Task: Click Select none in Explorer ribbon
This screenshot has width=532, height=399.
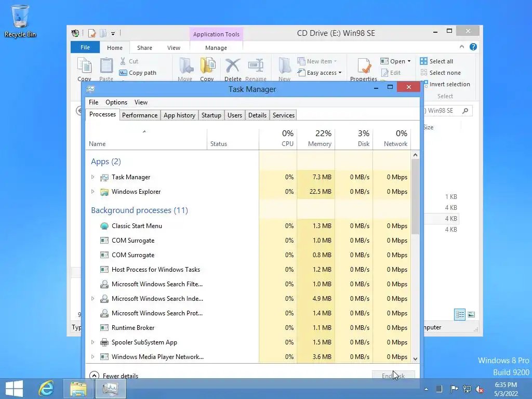Action: [x=441, y=73]
